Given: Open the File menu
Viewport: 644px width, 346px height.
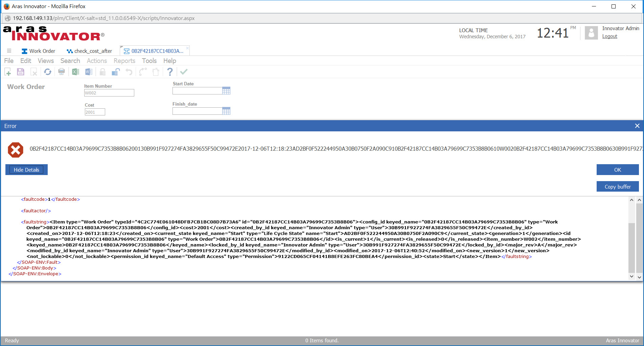Looking at the screenshot, I should 9,61.
